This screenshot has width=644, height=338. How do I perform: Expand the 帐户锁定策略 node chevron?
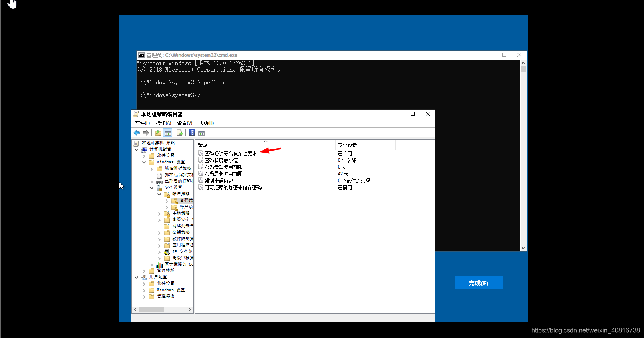coord(167,207)
